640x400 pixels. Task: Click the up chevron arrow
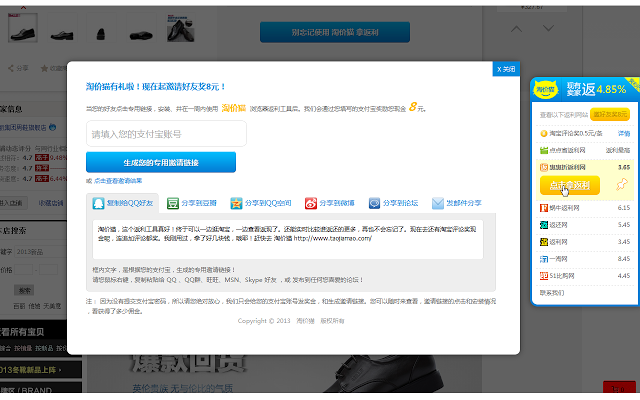point(516,29)
